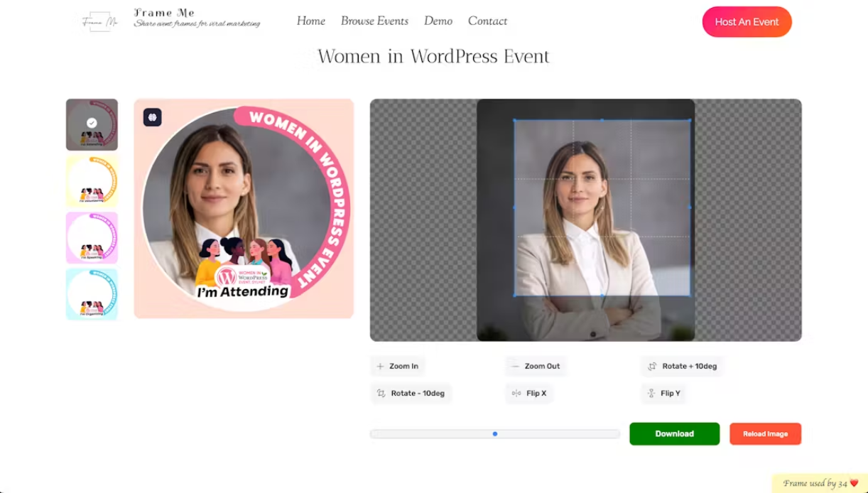Click the Reload Image button
The width and height of the screenshot is (868, 493).
coord(765,434)
